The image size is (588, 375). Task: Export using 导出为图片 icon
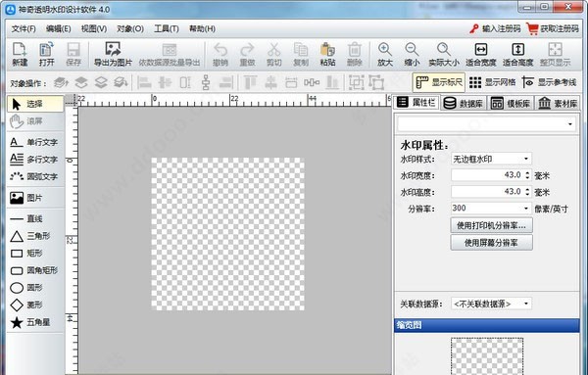click(113, 55)
